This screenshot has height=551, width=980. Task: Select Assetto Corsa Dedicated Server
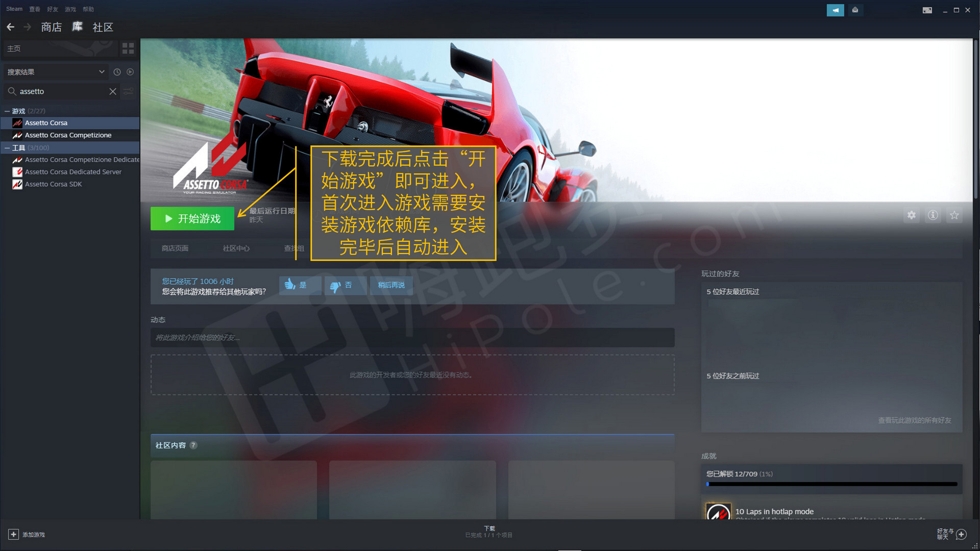tap(70, 172)
